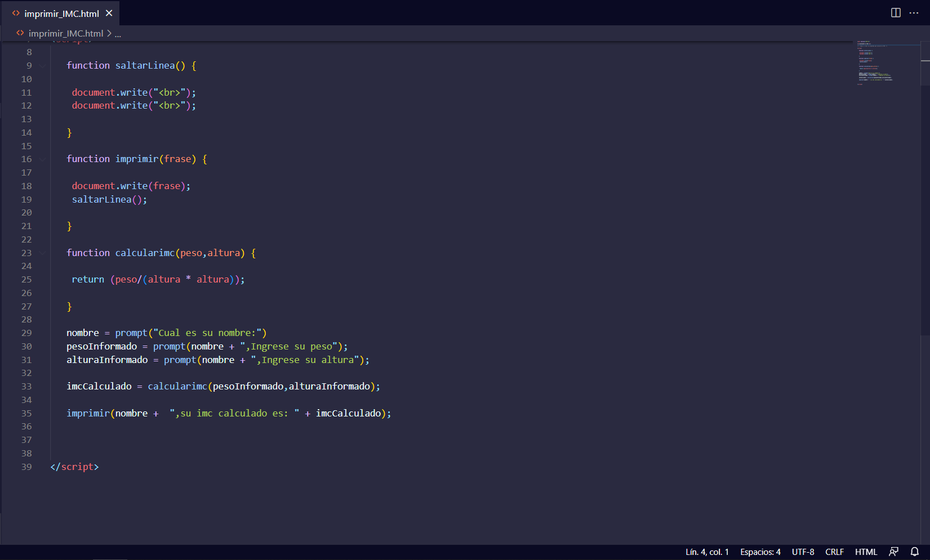930x560 pixels.
Task: Click the HTML file icon in breadcrumb
Action: [x=20, y=33]
